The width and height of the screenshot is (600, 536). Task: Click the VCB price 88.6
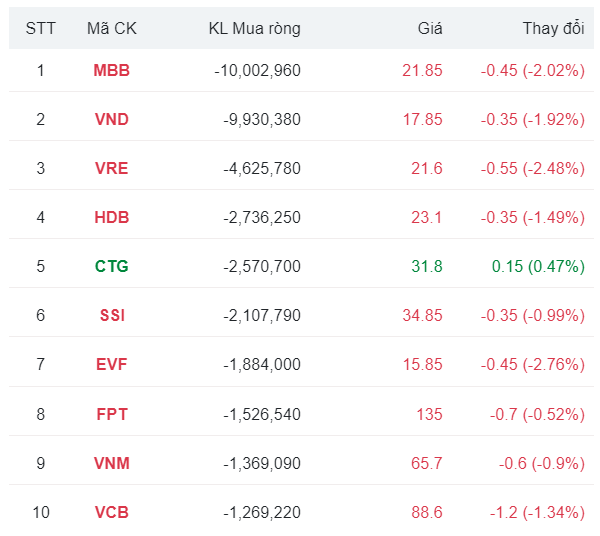427,512
